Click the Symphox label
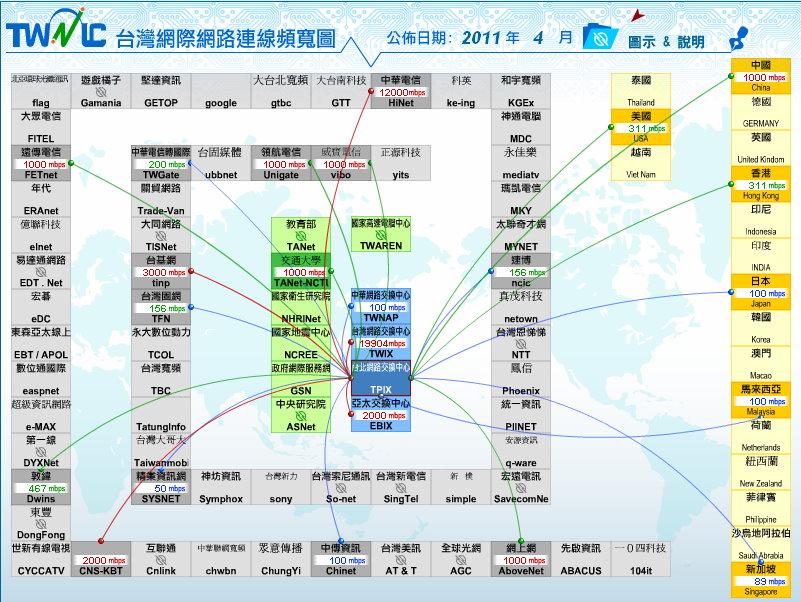This screenshot has height=602, width=801. [x=221, y=499]
